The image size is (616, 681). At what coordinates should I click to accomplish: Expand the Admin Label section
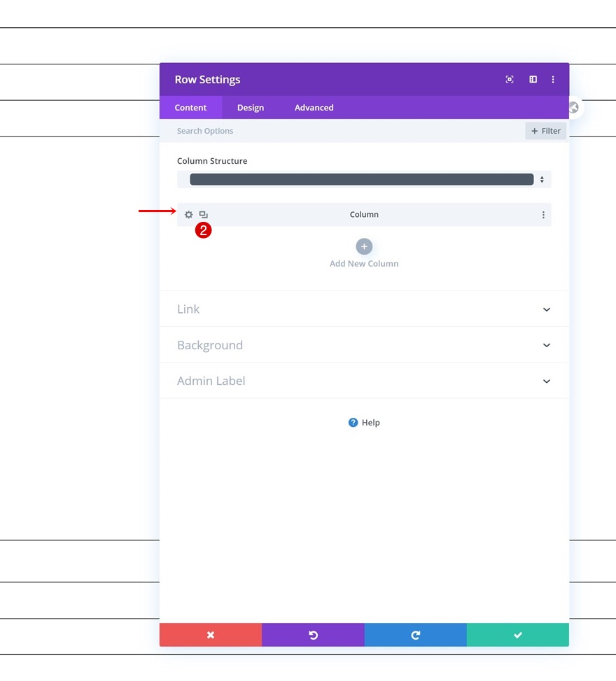point(364,381)
